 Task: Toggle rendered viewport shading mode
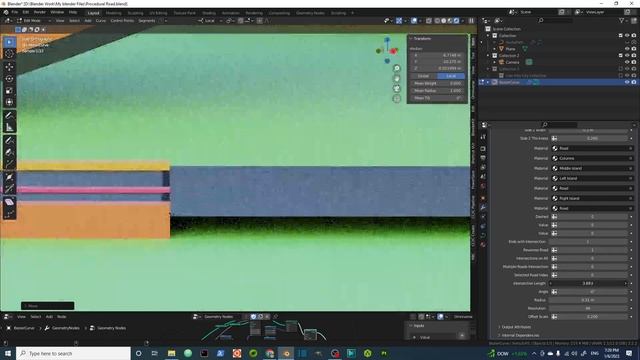(456, 20)
